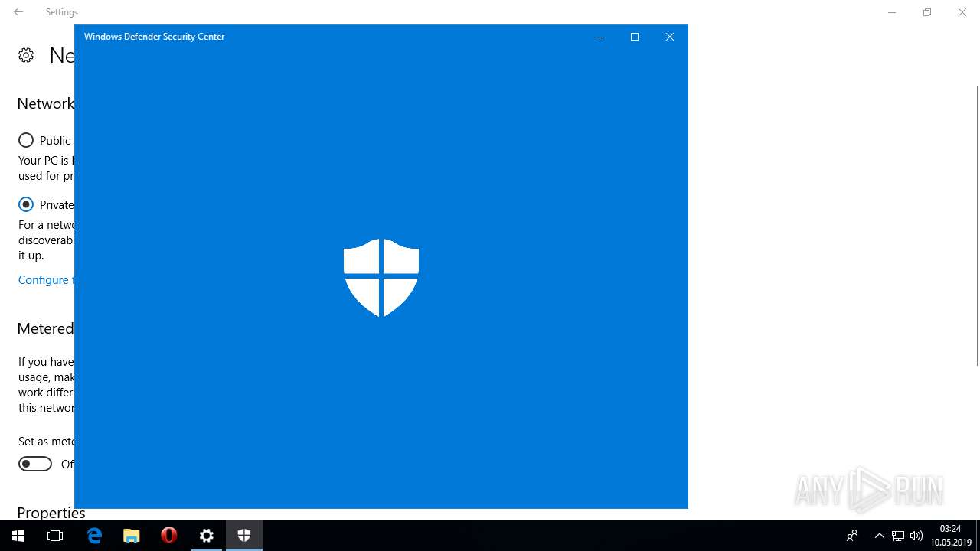Go back in the Settings window
Image resolution: width=980 pixels, height=551 pixels.
pyautogui.click(x=18, y=12)
